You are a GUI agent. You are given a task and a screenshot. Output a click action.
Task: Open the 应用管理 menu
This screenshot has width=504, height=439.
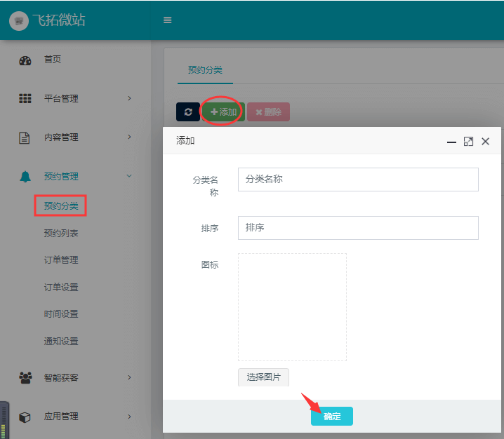[x=61, y=417]
